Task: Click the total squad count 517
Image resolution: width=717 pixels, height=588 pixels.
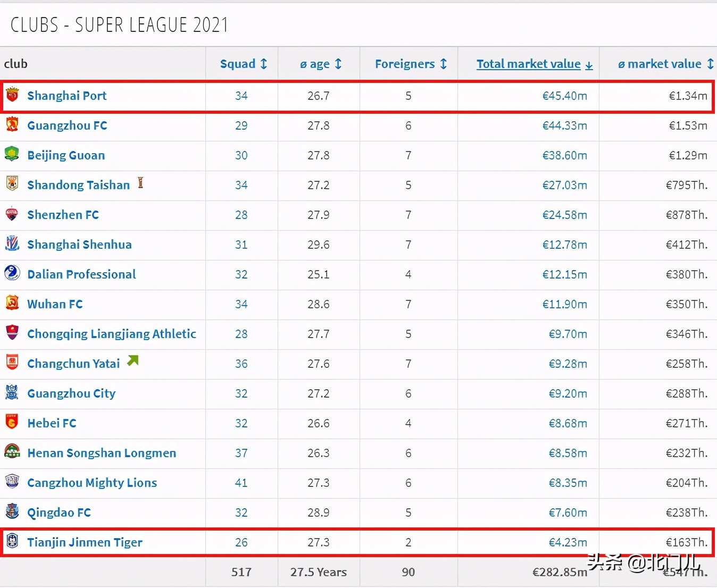Action: click(241, 572)
